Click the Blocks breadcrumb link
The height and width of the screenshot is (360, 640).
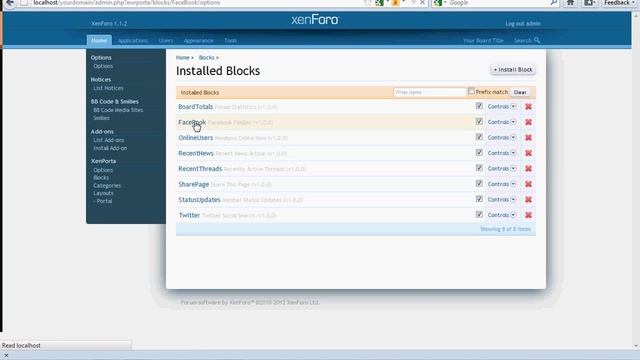tap(207, 58)
